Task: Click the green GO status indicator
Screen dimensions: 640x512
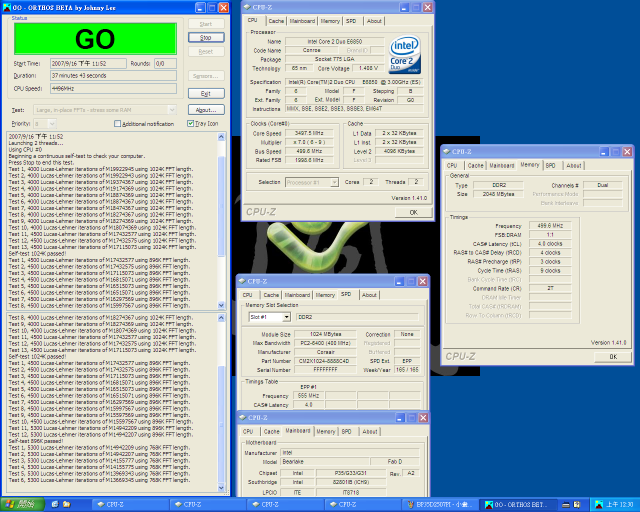Action: (96, 39)
